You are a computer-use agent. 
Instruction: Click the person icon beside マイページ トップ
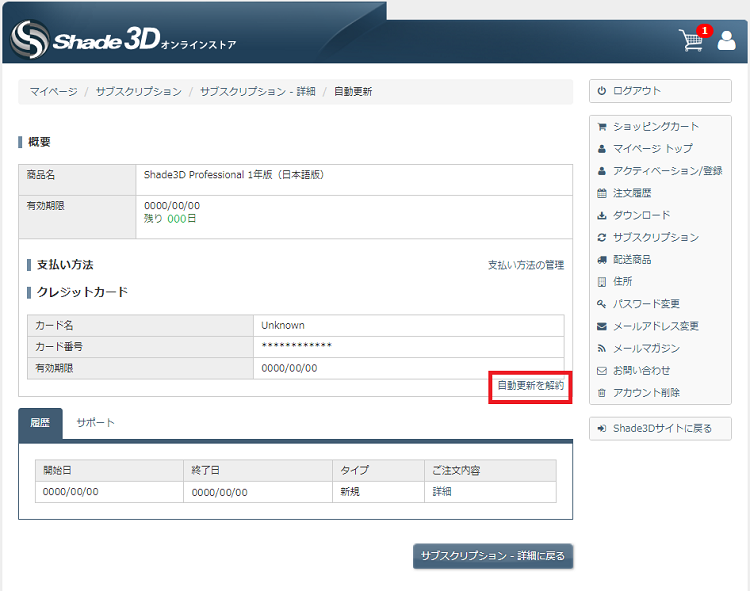click(x=602, y=149)
